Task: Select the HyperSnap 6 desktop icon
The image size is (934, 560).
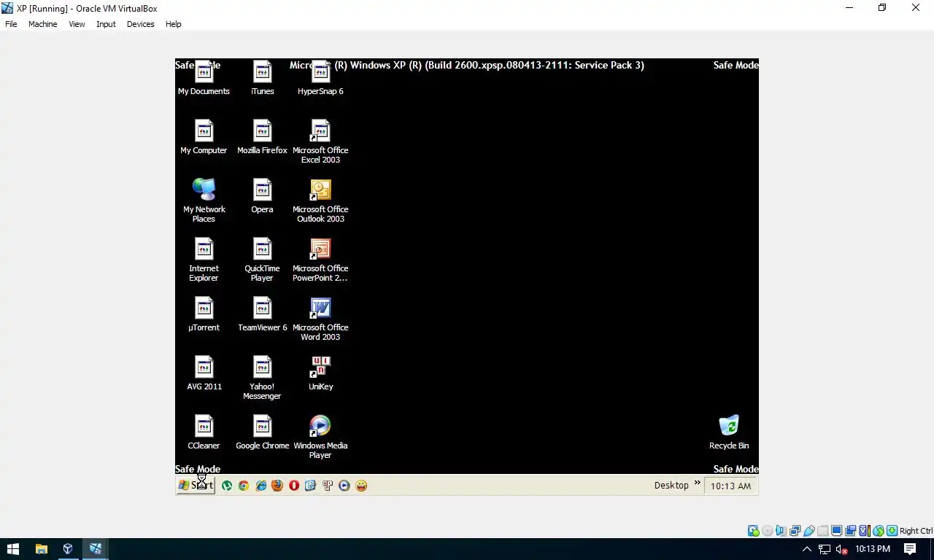Action: pyautogui.click(x=320, y=78)
